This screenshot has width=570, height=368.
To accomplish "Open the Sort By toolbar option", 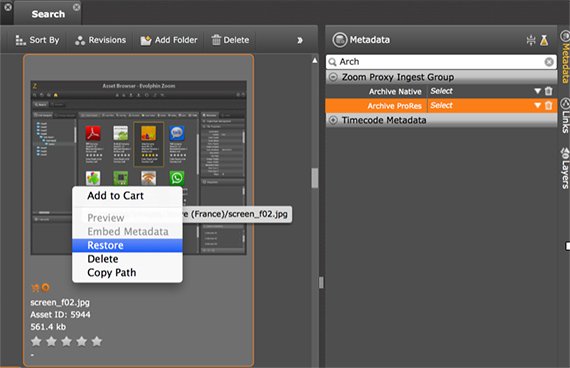I will (37, 40).
